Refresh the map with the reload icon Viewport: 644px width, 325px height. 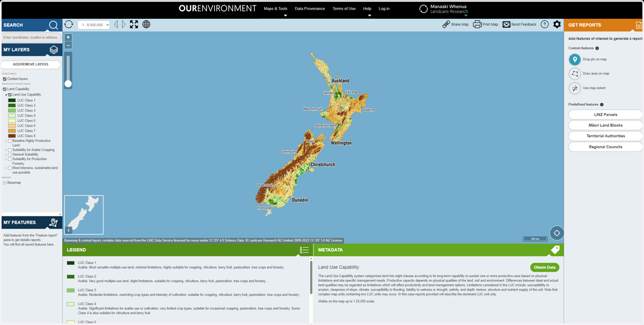[x=69, y=24]
